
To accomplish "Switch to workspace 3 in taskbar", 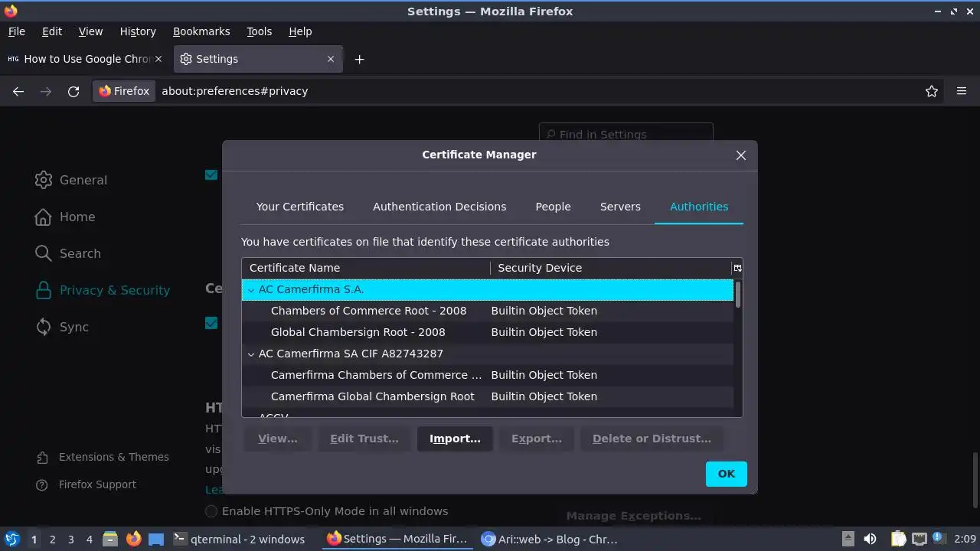I will pyautogui.click(x=70, y=540).
